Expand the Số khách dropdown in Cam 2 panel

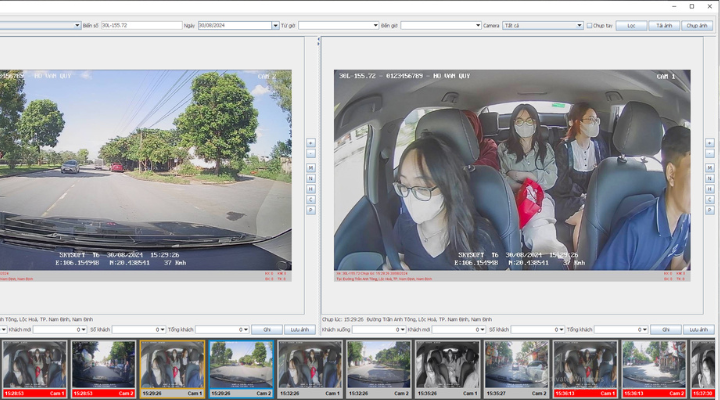162,330
